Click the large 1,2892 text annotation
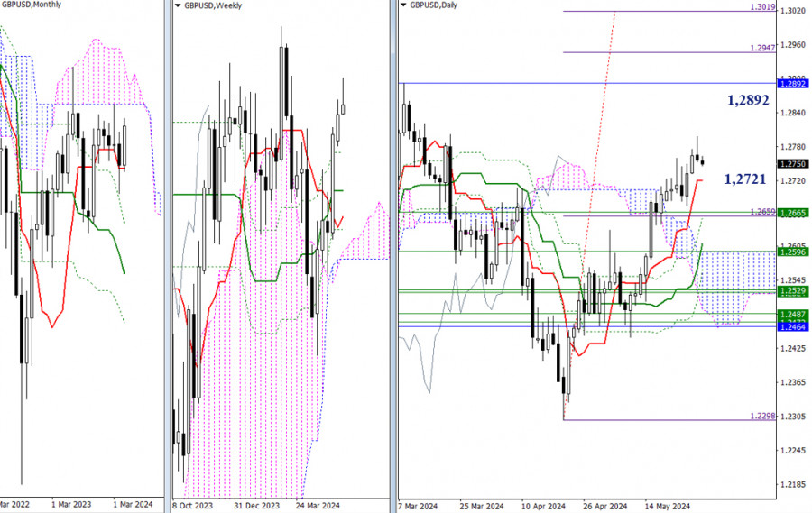 click(x=748, y=100)
